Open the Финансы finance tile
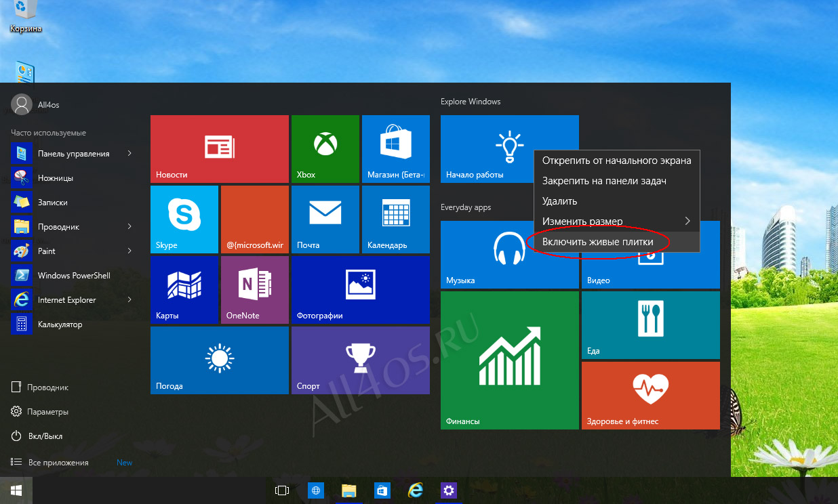The image size is (838, 504). 510,360
